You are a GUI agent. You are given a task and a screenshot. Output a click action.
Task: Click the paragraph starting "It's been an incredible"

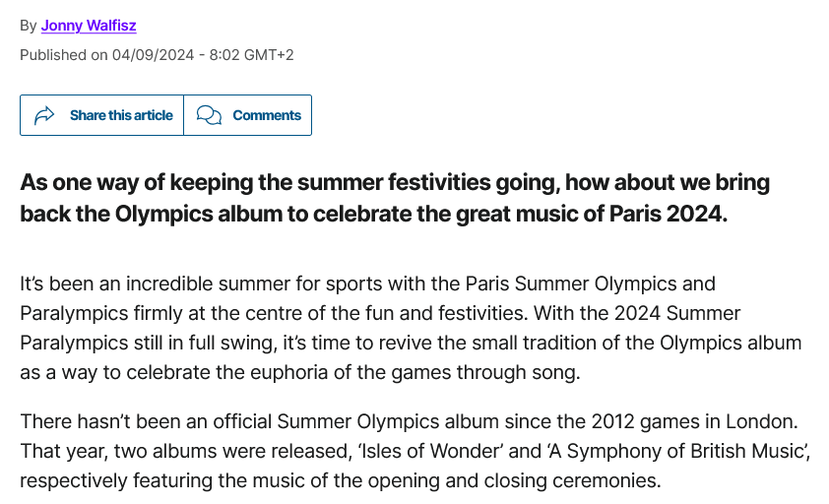[411, 328]
